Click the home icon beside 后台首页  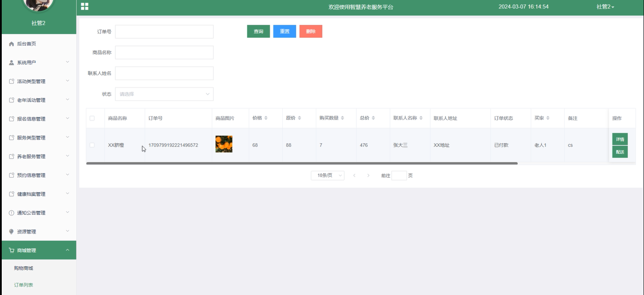click(12, 44)
